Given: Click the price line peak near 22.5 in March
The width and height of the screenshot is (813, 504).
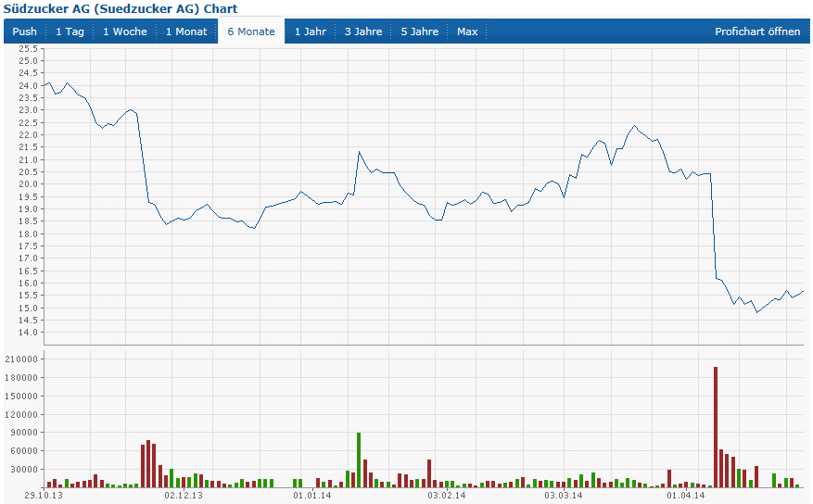Looking at the screenshot, I should pyautogui.click(x=634, y=126).
